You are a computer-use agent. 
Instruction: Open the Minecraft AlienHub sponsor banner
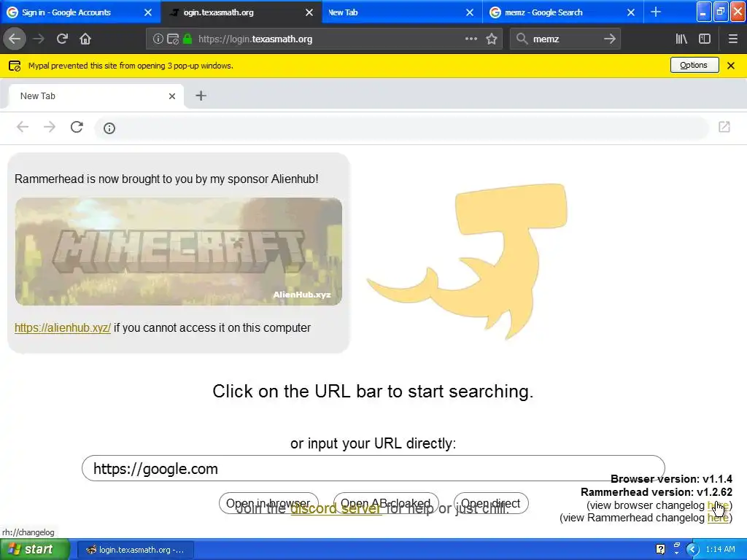(179, 252)
